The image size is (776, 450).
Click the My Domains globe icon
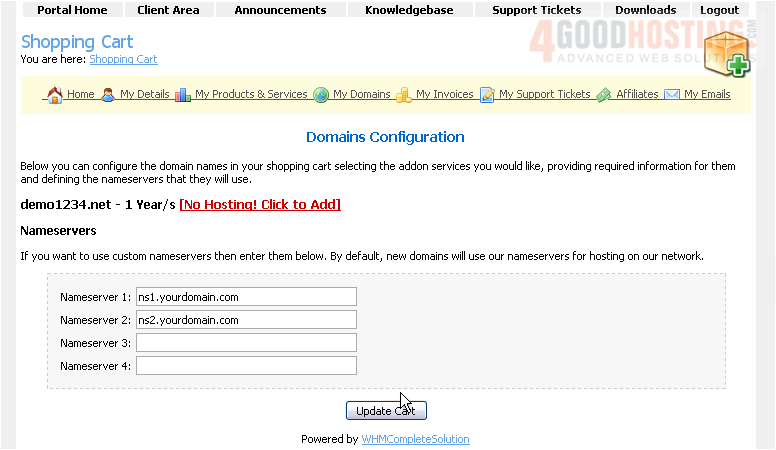(321, 95)
